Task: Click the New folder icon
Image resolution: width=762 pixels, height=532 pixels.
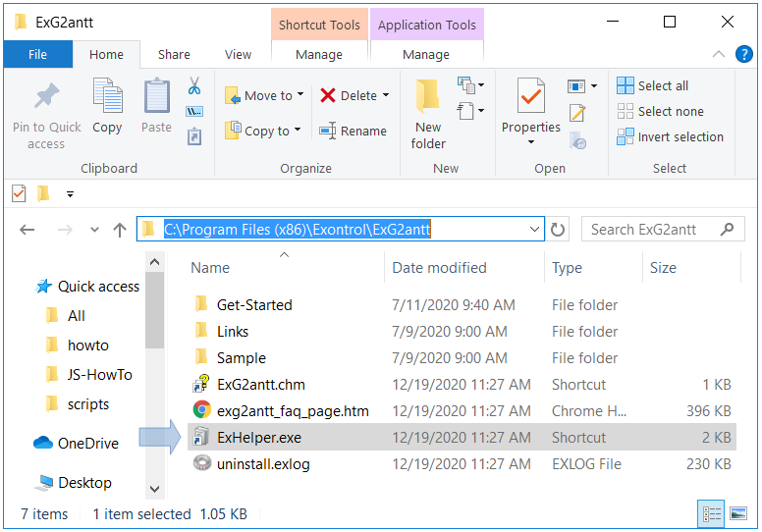Action: coord(428,97)
